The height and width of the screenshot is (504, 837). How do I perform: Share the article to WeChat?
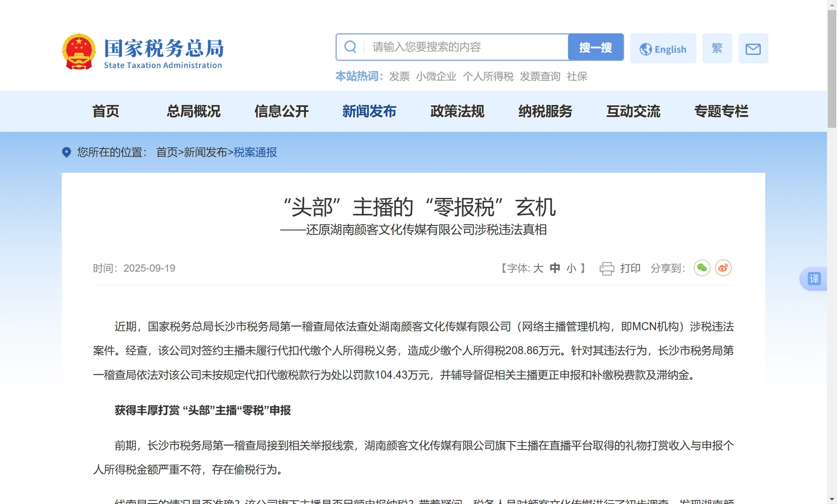click(x=702, y=267)
